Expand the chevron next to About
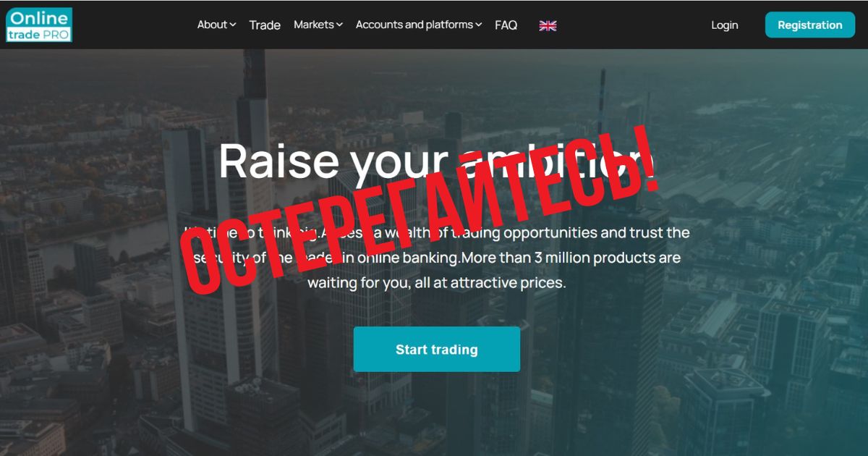Image resolution: width=868 pixels, height=456 pixels. (x=233, y=25)
